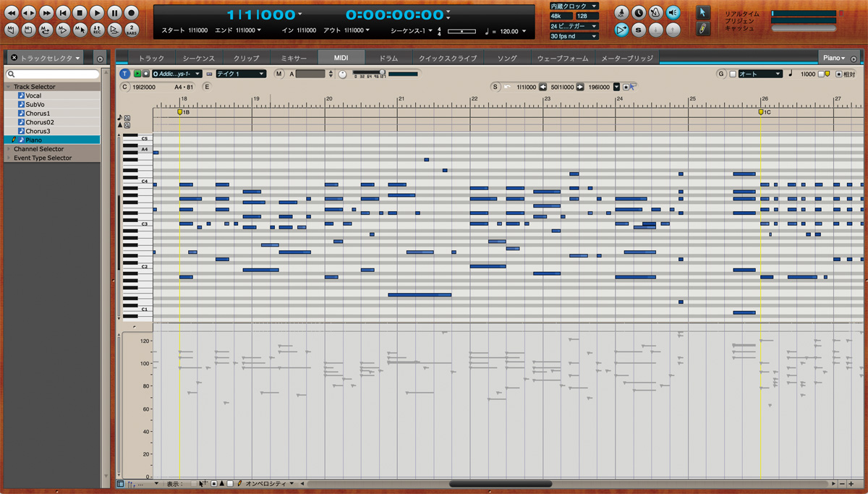The width and height of the screenshot is (868, 494).
Task: Collapse the Track Selector section
Action: [x=8, y=87]
